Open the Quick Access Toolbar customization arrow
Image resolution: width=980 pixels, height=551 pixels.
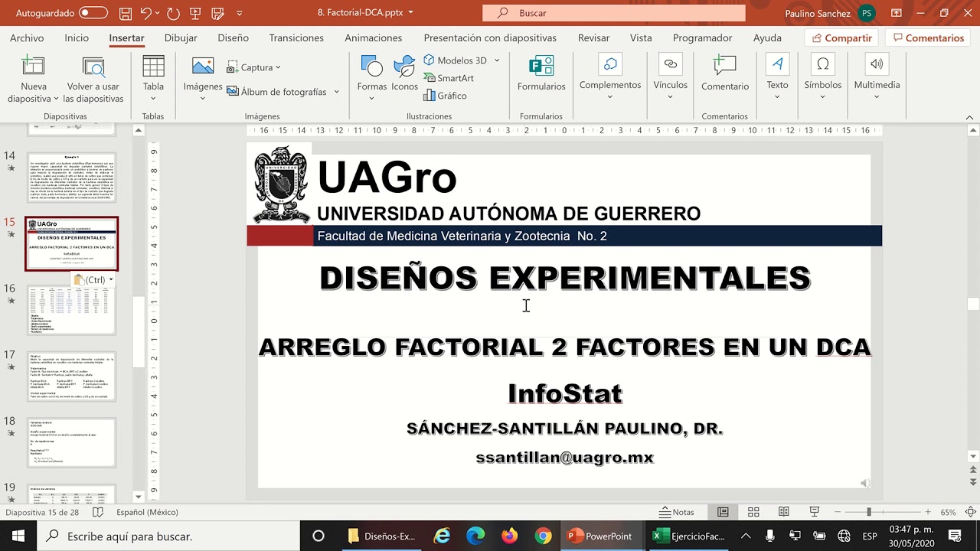tap(240, 13)
